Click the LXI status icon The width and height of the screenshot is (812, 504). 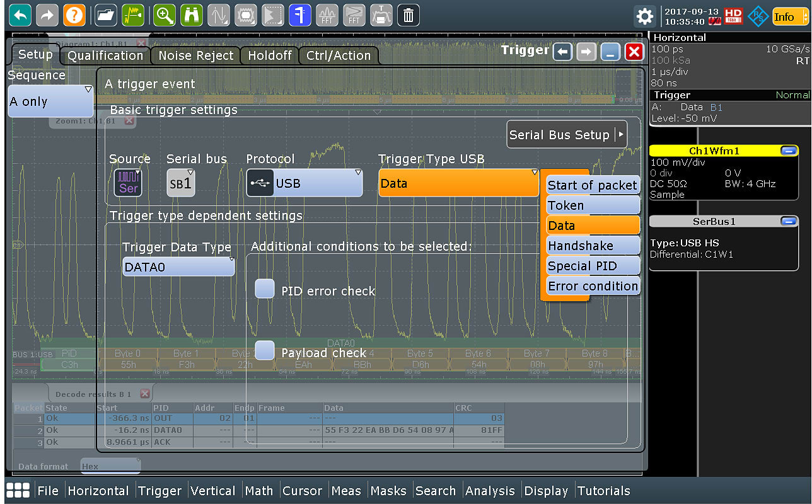click(x=715, y=21)
